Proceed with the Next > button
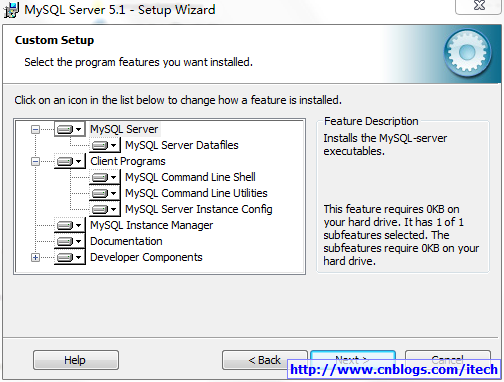Image resolution: width=504 pixels, height=382 pixels. pos(353,360)
